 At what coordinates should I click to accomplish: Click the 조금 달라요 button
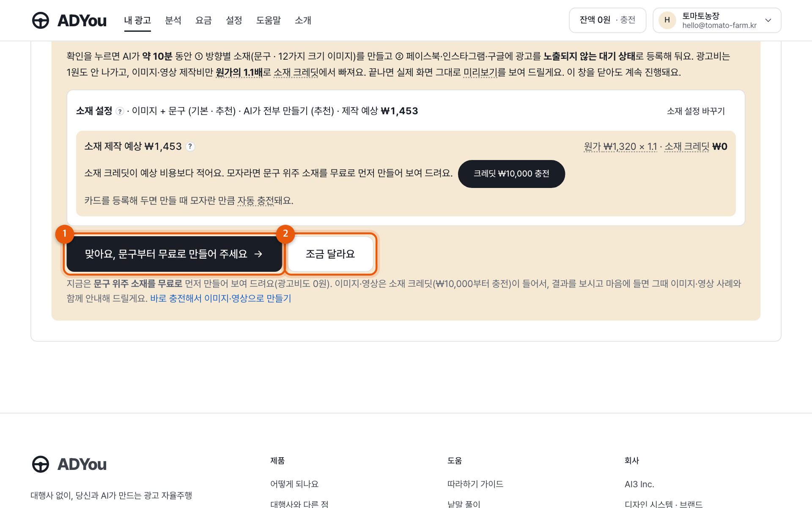pos(330,254)
